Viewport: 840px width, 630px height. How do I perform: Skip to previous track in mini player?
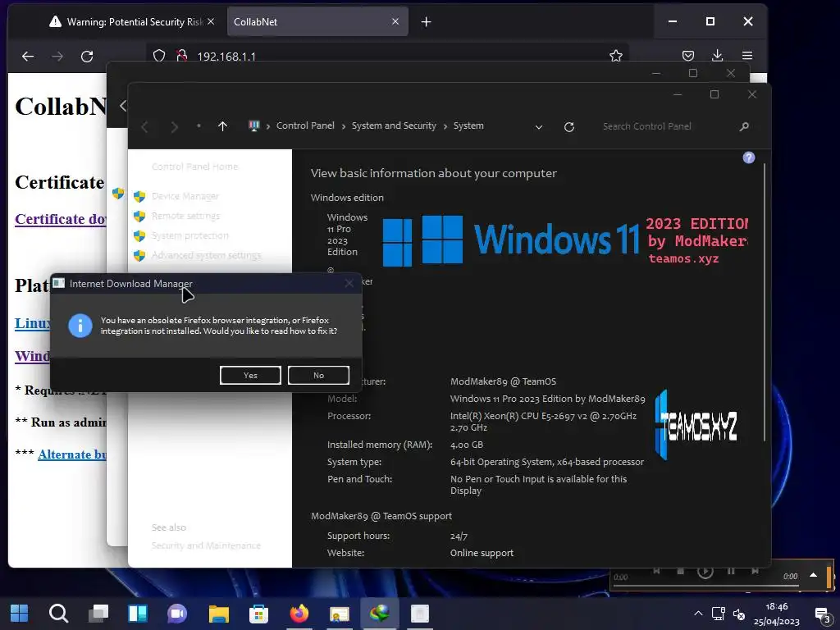656,571
